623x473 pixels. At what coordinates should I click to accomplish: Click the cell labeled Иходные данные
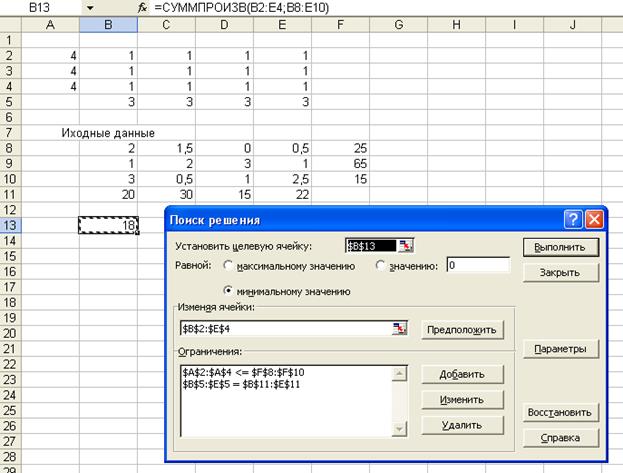[x=108, y=133]
